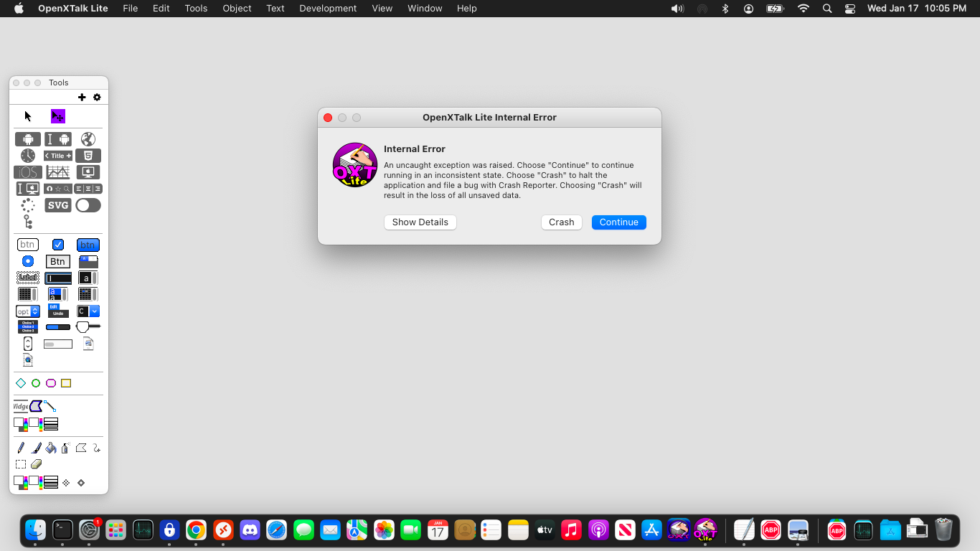This screenshot has height=551, width=980.
Task: Pick the yellow rectangle graphic tool
Action: (x=66, y=383)
